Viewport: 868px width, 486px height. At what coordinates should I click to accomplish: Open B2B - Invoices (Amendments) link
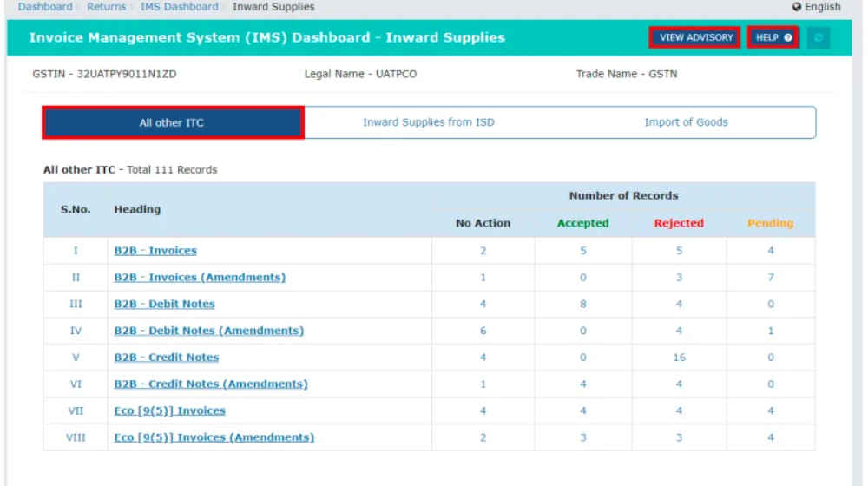pos(200,278)
